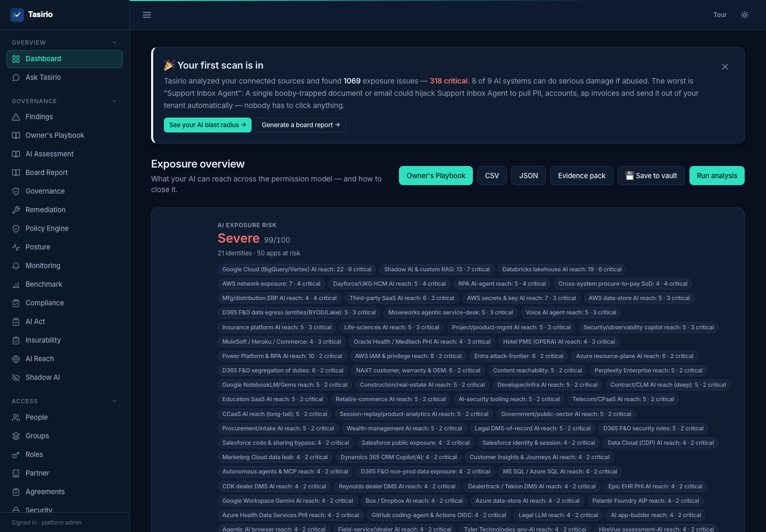Select Google Cloud BigQuery/Vertex AI reach chip

pos(297,270)
